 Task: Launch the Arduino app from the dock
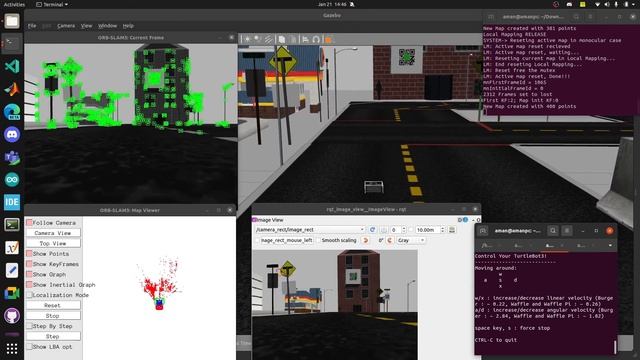tap(12, 180)
